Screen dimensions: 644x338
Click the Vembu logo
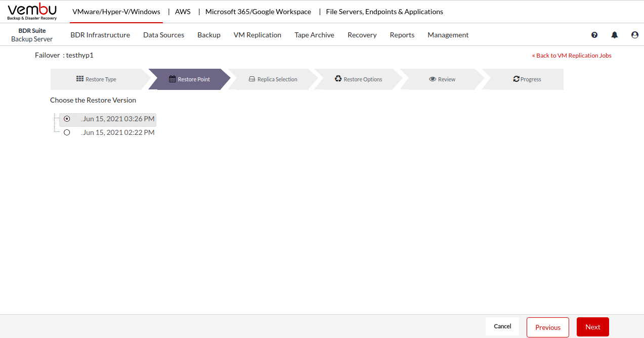tap(32, 11)
